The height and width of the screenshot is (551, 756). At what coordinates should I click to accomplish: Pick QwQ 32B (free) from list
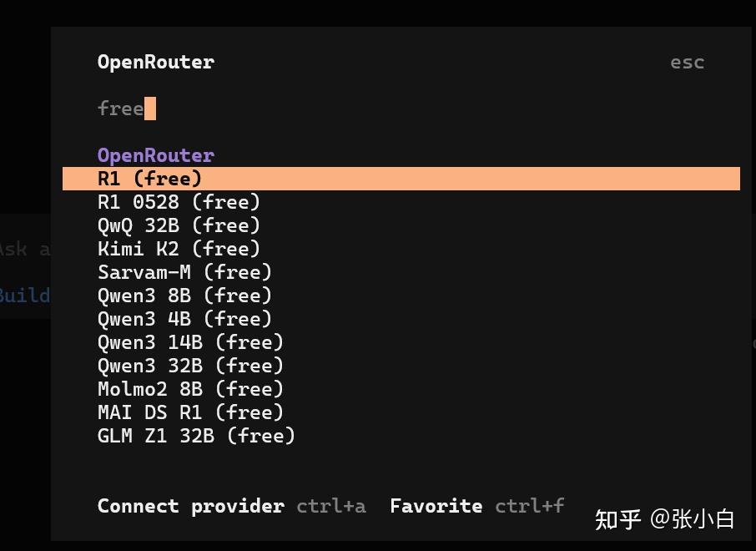[x=179, y=225]
